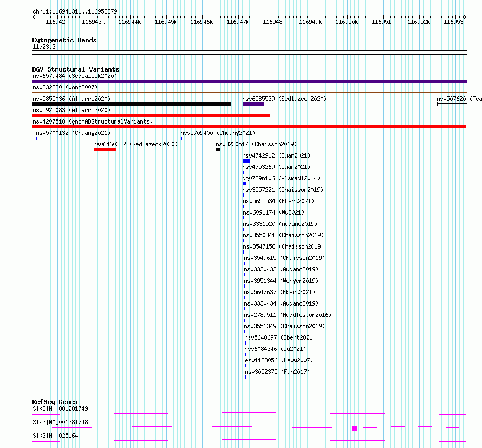Click the 116947k ruler position
482x448 pixels.
tap(238, 22)
